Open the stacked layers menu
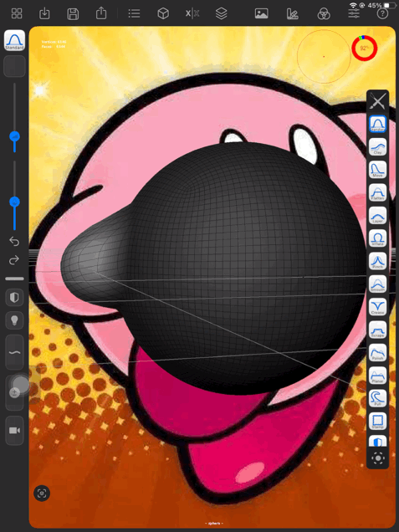The image size is (399, 532). click(221, 13)
